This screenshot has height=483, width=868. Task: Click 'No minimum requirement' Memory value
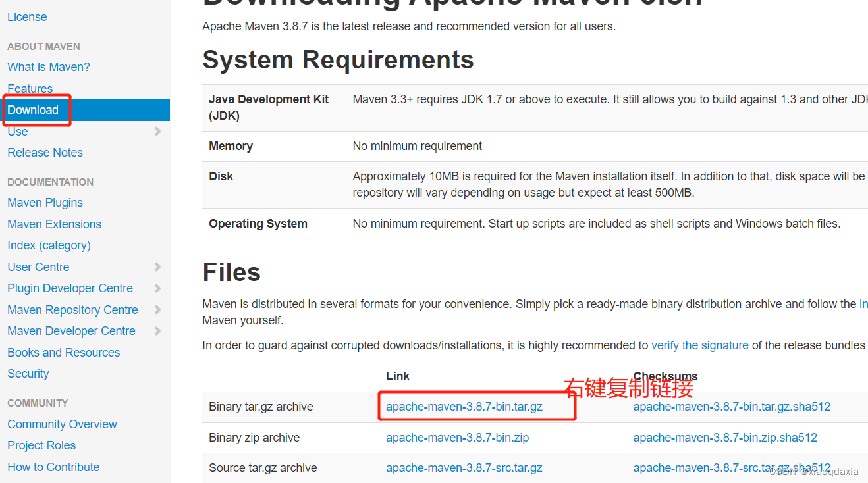pos(418,146)
